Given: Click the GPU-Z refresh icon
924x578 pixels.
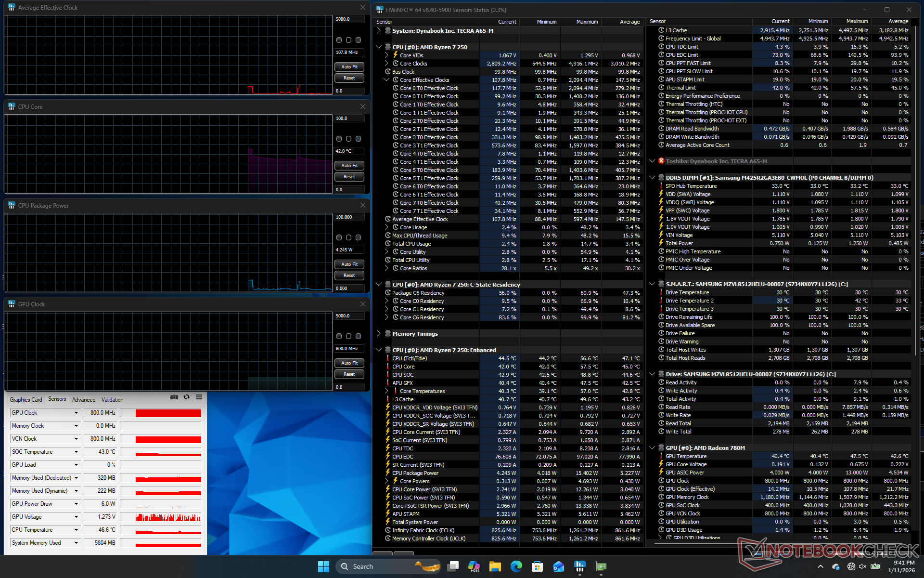Looking at the screenshot, I should (187, 397).
